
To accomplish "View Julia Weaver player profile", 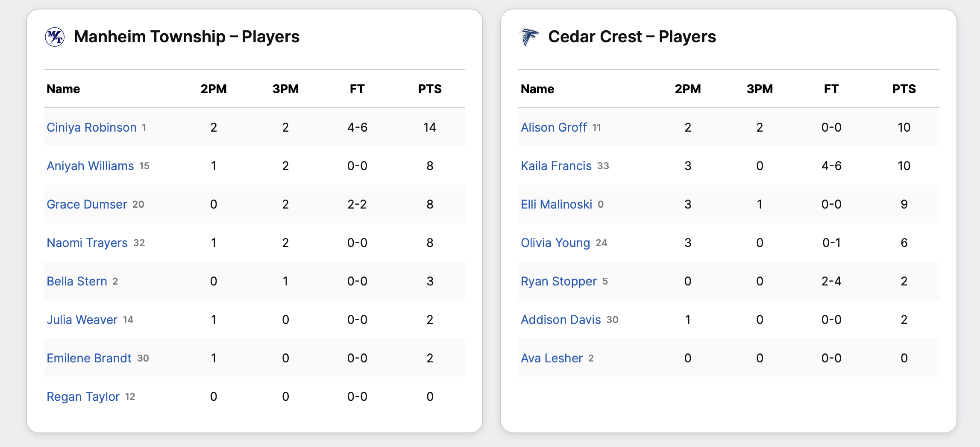I will [x=82, y=320].
